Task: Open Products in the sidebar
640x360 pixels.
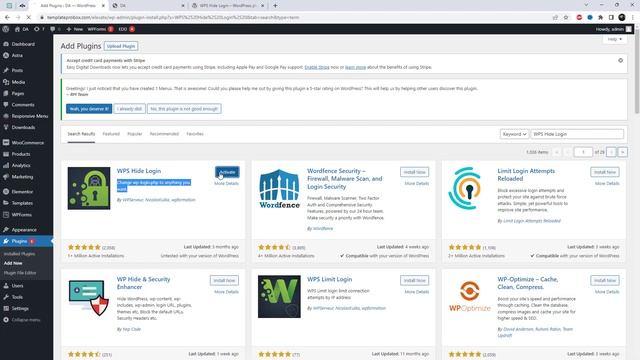Action: [21, 154]
